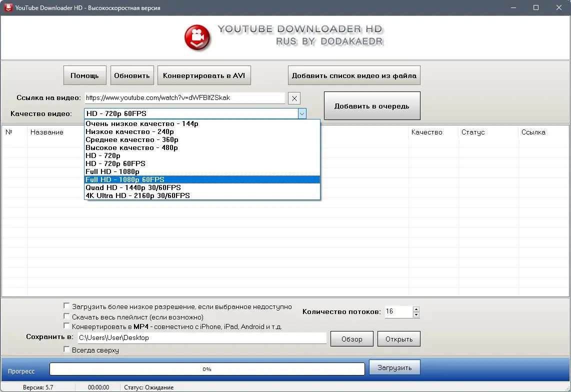Click the Обновить button
The image size is (571, 392).
click(x=132, y=75)
